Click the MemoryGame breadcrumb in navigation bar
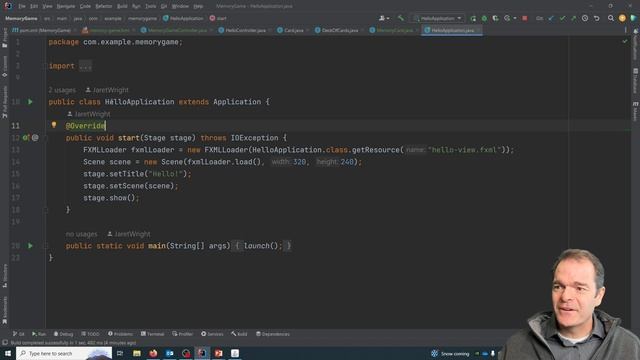Screen dimensions: 640x360 [x=21, y=18]
